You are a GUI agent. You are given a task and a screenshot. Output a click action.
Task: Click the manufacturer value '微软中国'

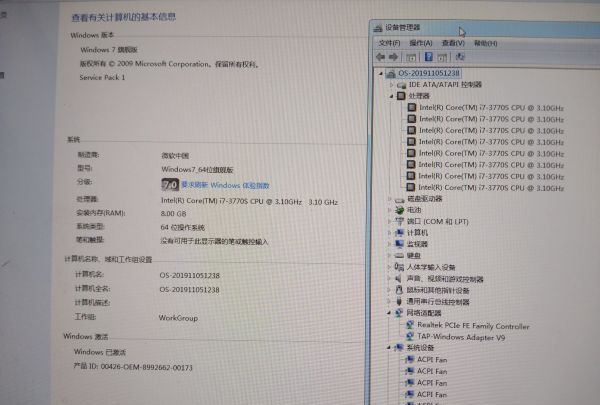pyautogui.click(x=175, y=156)
